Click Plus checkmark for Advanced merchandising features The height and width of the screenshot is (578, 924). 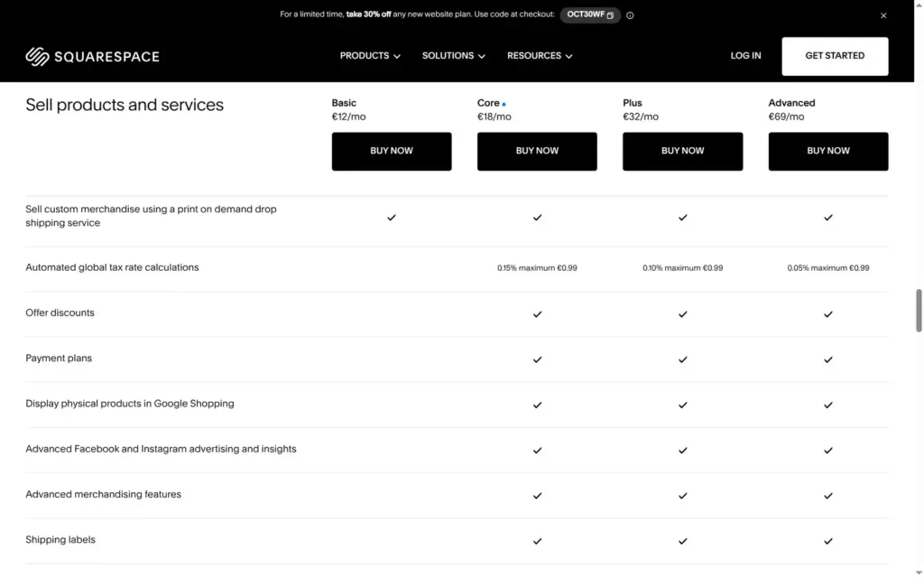[682, 496]
